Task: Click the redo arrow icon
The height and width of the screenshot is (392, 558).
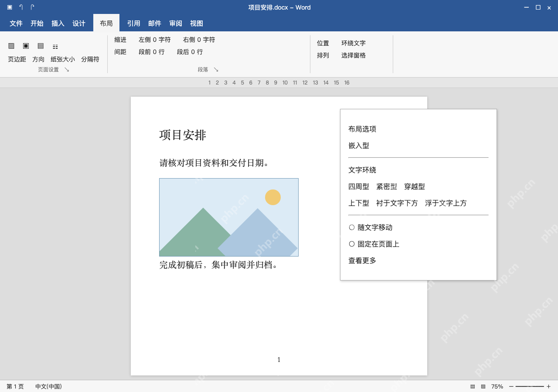Action: pos(32,7)
